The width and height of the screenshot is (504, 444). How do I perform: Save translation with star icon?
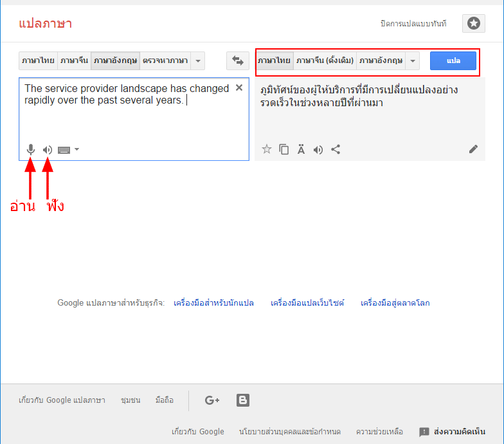pos(266,149)
